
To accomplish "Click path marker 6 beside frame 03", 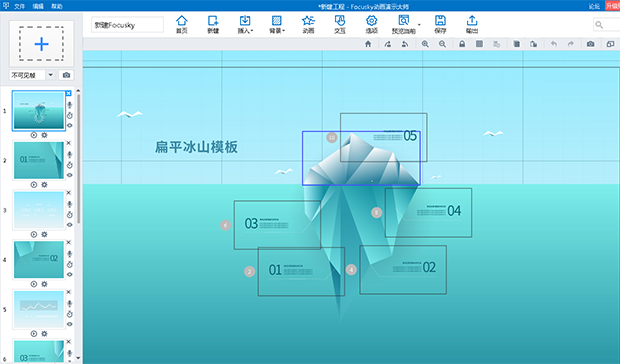I will [225, 225].
